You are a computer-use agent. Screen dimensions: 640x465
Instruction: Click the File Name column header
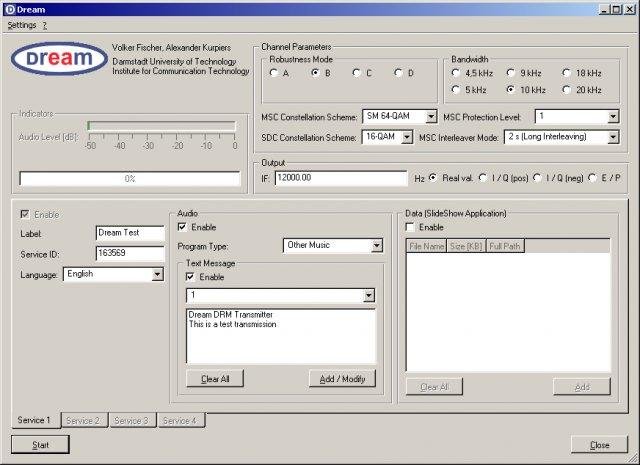point(427,246)
